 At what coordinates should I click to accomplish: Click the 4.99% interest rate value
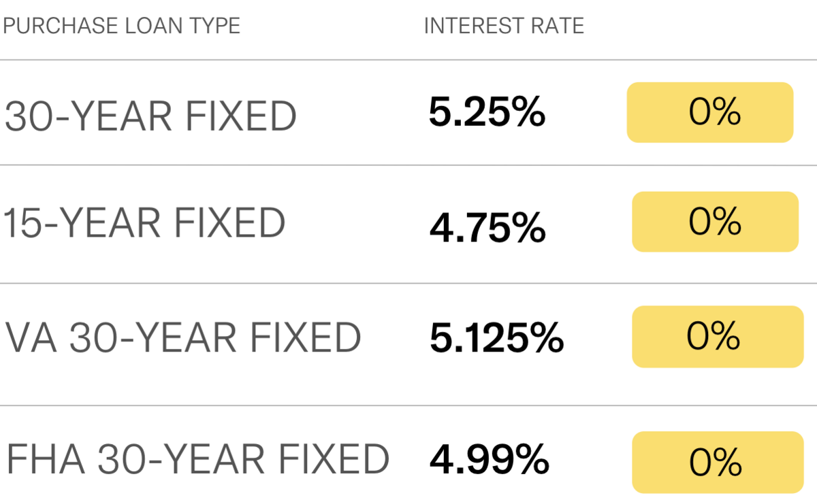pyautogui.click(x=489, y=459)
